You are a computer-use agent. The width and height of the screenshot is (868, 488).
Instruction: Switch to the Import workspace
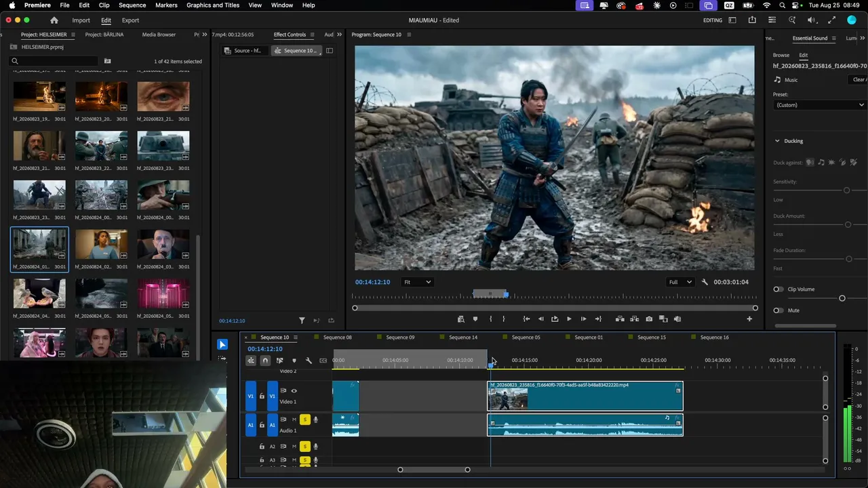pos(81,20)
